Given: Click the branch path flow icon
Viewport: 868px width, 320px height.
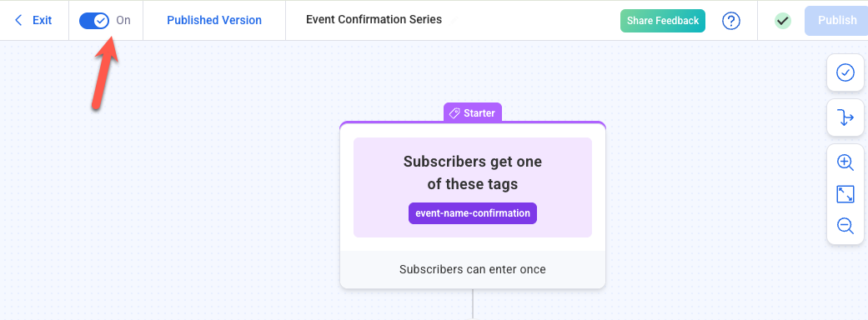Looking at the screenshot, I should (x=845, y=117).
